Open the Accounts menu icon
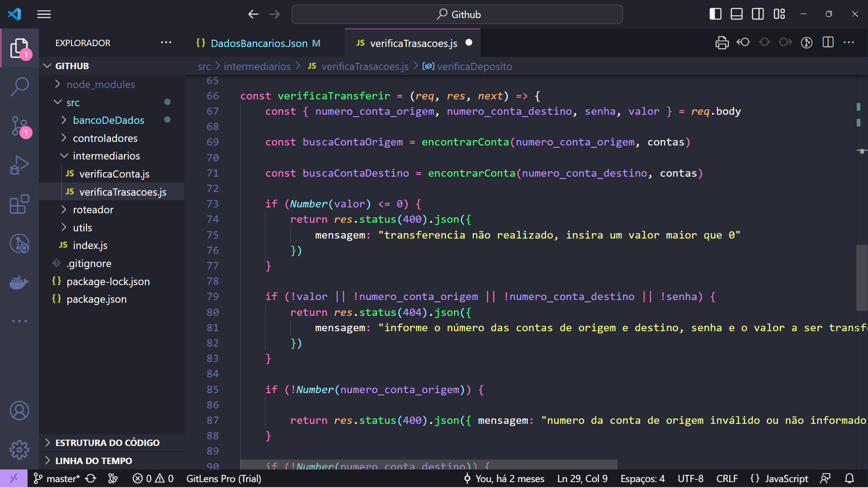Screen dimensions: 868x488 pyautogui.click(x=19, y=411)
